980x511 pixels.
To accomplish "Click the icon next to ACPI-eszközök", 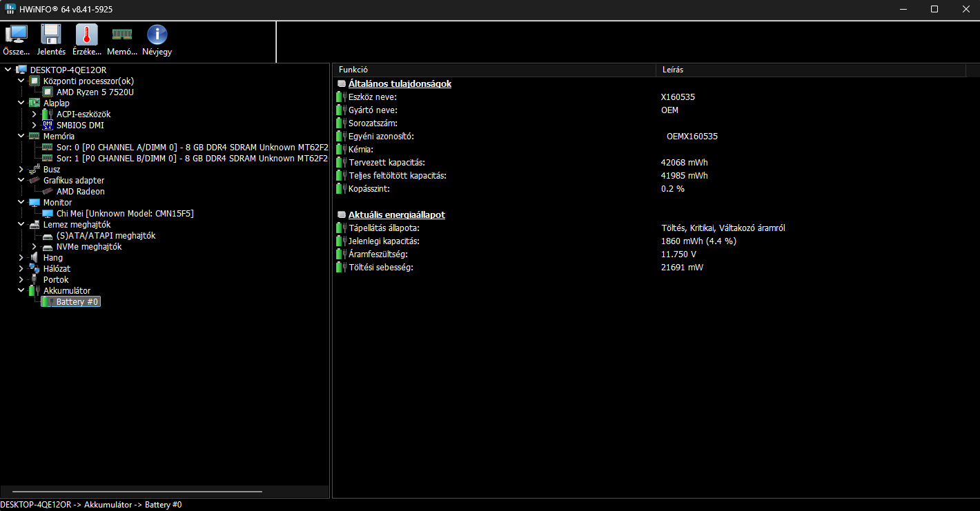I will click(x=48, y=114).
